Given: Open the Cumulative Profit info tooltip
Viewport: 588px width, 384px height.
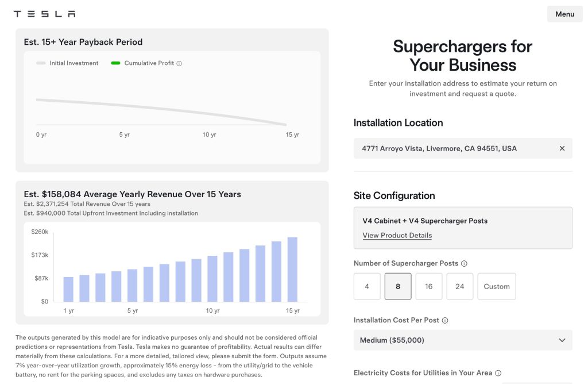Looking at the screenshot, I should (x=180, y=63).
